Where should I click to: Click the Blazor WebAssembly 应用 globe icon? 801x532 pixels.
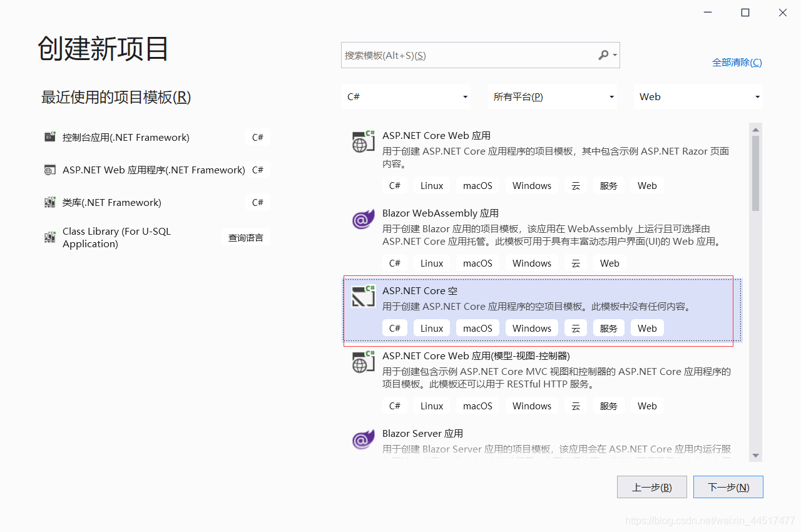[363, 220]
